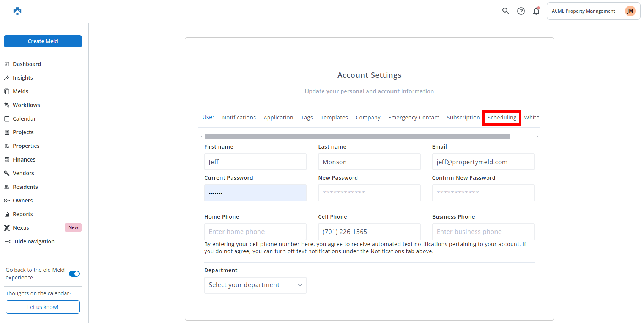Click the Hide navigation icon
This screenshot has width=644, height=323.
7,241
